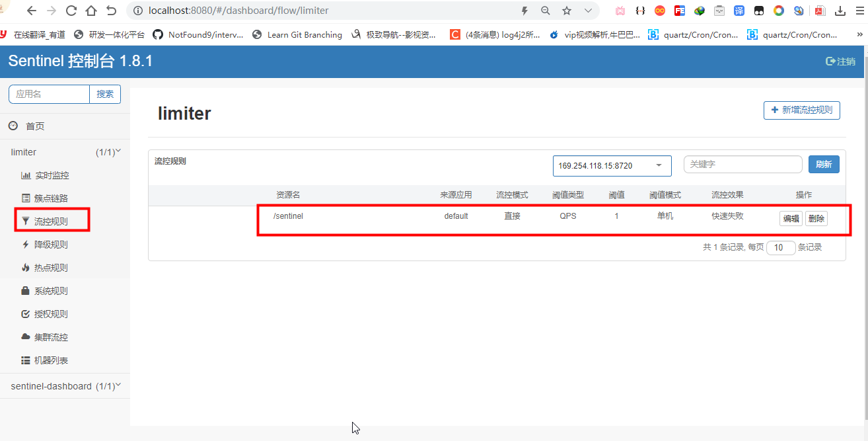Click the lightning speed-mode icon
The image size is (868, 441).
tap(524, 11)
